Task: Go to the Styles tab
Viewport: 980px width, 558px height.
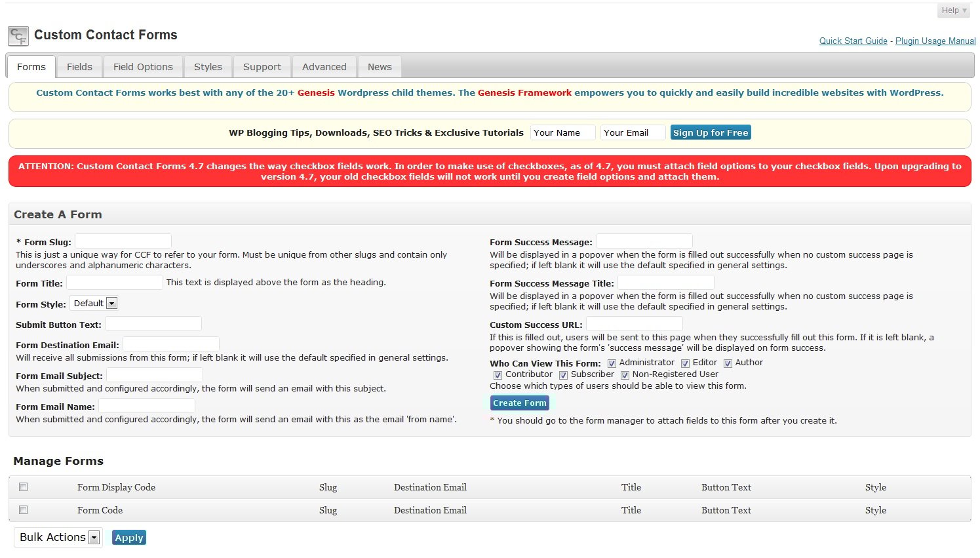Action: pos(208,67)
